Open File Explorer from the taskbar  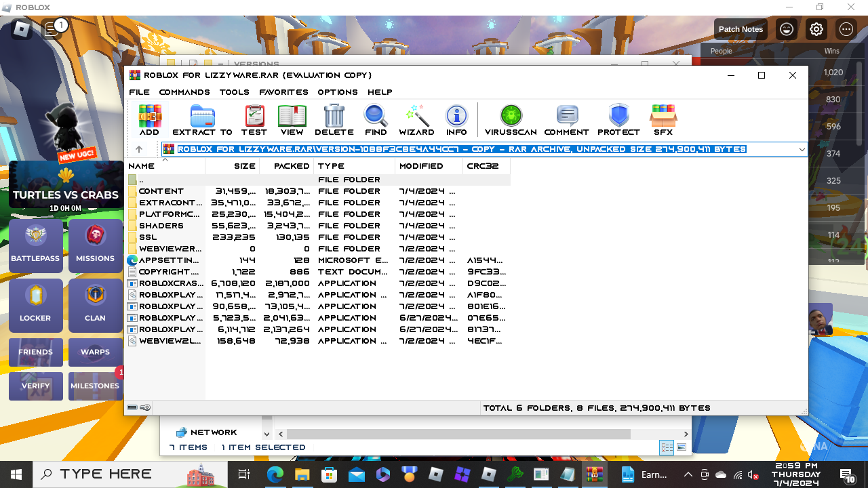click(302, 474)
